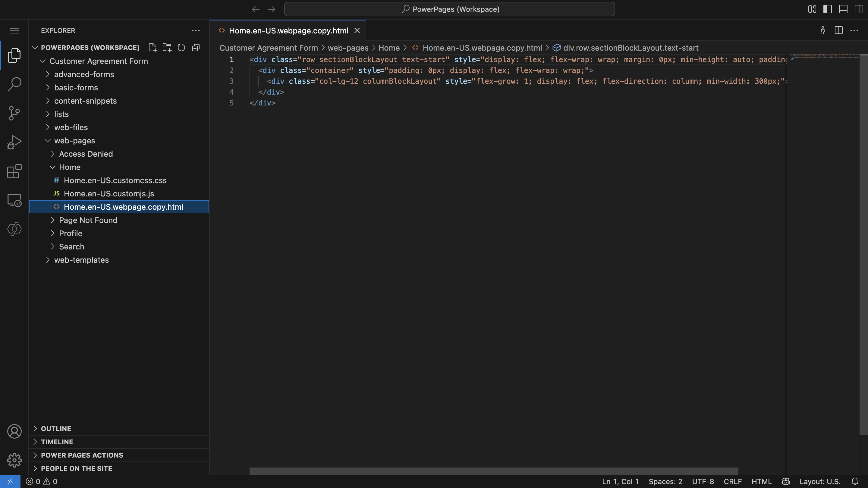Click the HTML language mode indicator
Screen dimensions: 868x488
point(762,481)
